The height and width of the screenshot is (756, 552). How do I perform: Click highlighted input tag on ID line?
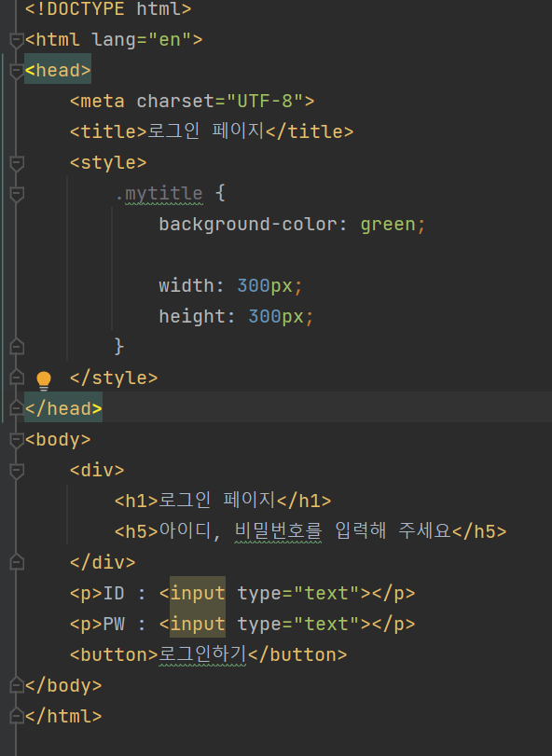[x=198, y=593]
